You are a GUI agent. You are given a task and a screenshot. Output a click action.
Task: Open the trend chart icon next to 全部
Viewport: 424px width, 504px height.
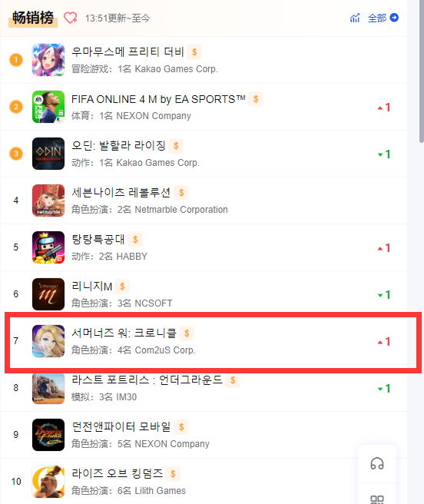tap(355, 18)
